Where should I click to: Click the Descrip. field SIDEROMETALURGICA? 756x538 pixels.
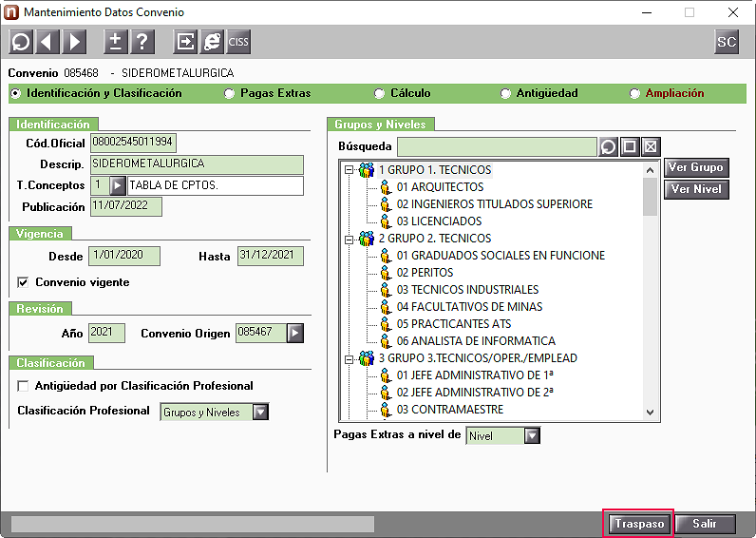tap(198, 164)
